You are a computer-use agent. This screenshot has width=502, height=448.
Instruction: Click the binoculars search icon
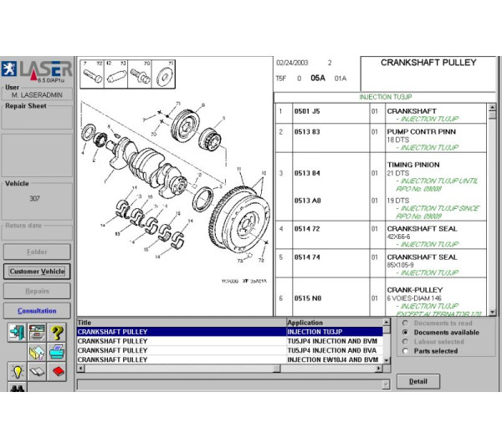(17, 389)
